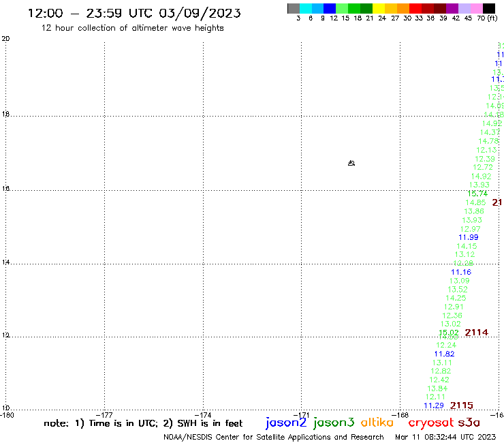Click the wave height value 13.09
Viewport: 504px width, 443px height.
coord(459,281)
